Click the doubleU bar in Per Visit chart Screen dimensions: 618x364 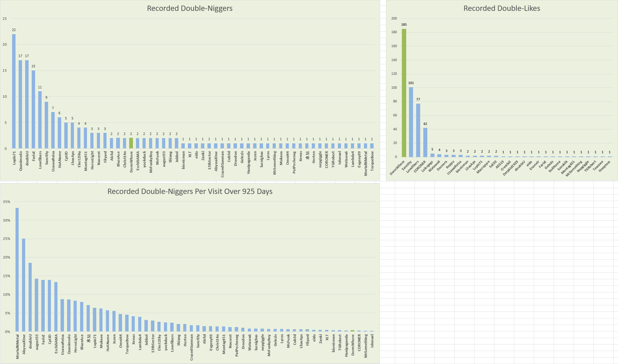pyautogui.click(x=30, y=297)
